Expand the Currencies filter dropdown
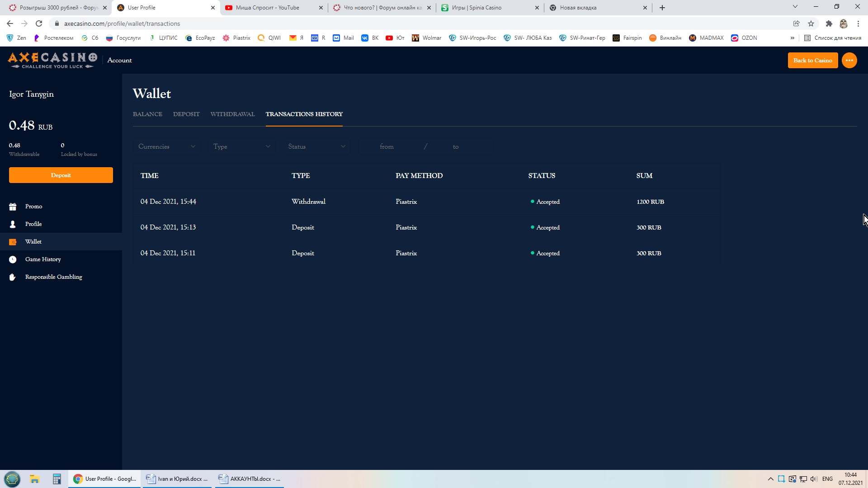This screenshot has height=488, width=868. 166,146
